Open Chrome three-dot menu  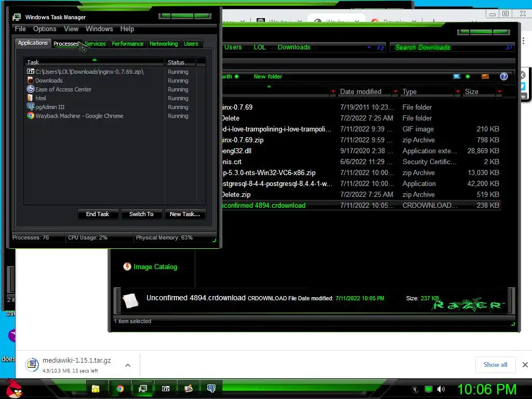point(524,41)
